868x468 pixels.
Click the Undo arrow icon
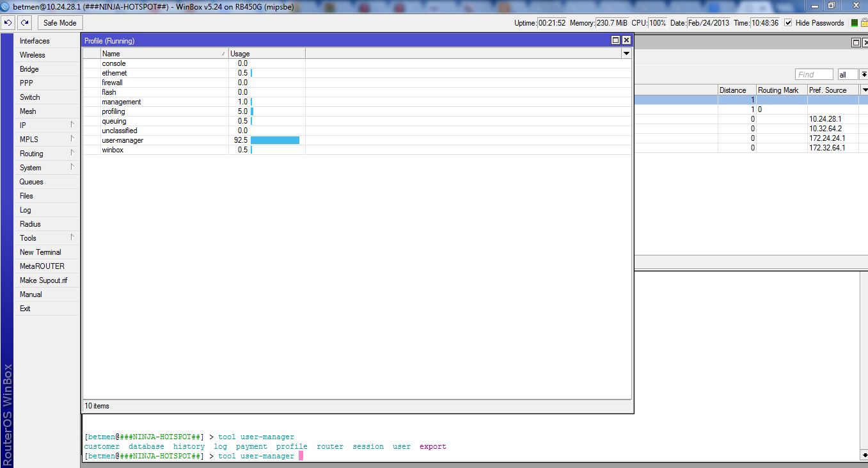8,23
